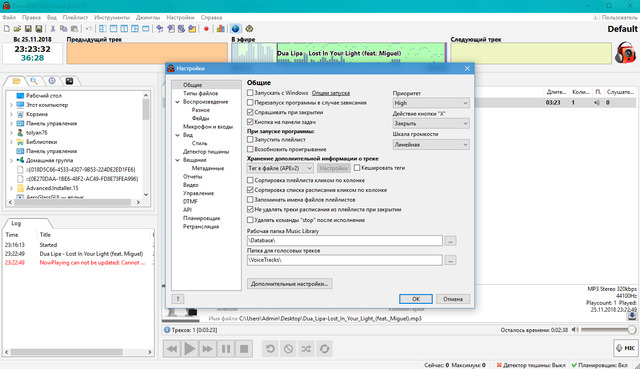This screenshot has width=640, height=369.
Task: Click the red Record dot icon
Action: pos(206,29)
